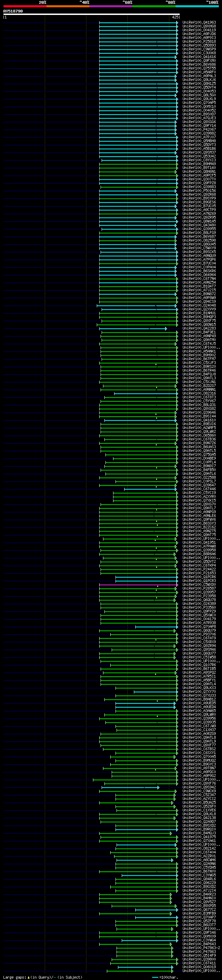Select the UniRef100_Q42283 label

199,328
